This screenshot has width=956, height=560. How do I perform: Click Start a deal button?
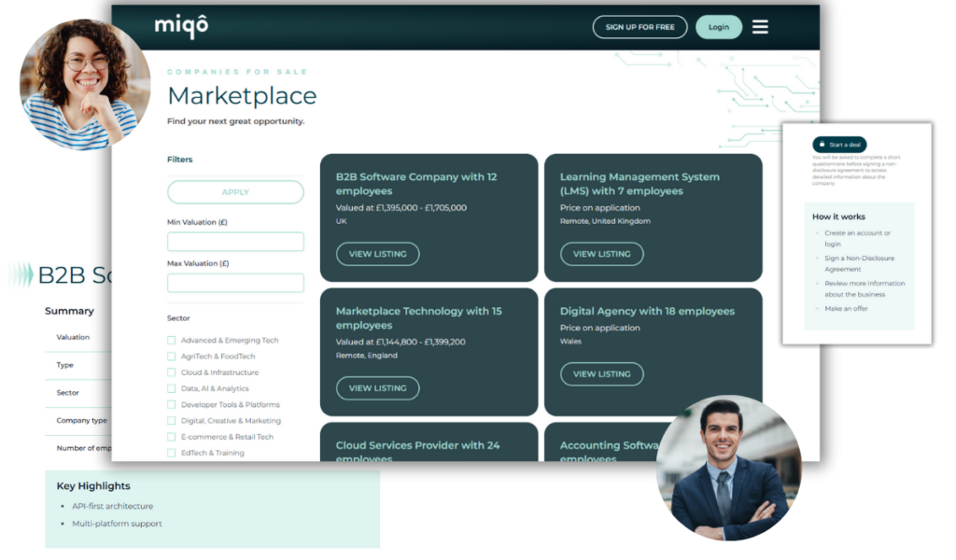(839, 145)
